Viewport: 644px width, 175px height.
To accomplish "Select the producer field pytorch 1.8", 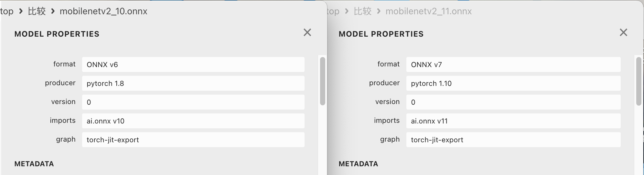I will 193,83.
